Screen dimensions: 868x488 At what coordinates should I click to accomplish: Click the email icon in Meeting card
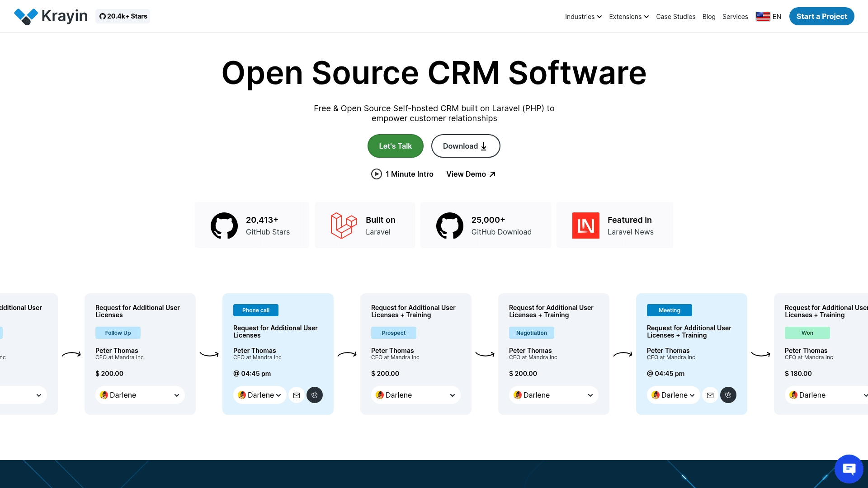710,395
